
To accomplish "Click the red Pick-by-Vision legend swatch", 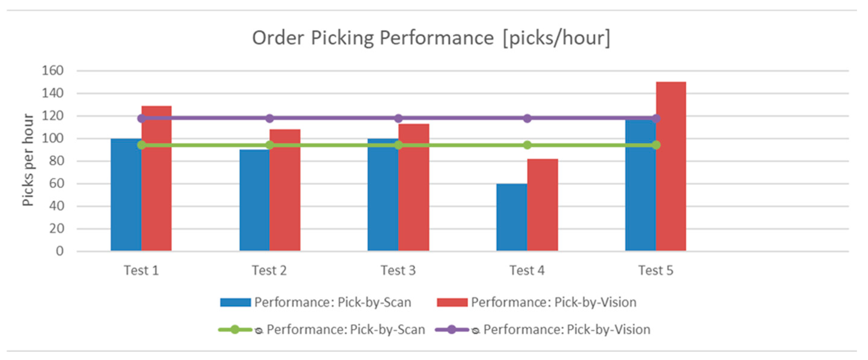I will (x=452, y=302).
